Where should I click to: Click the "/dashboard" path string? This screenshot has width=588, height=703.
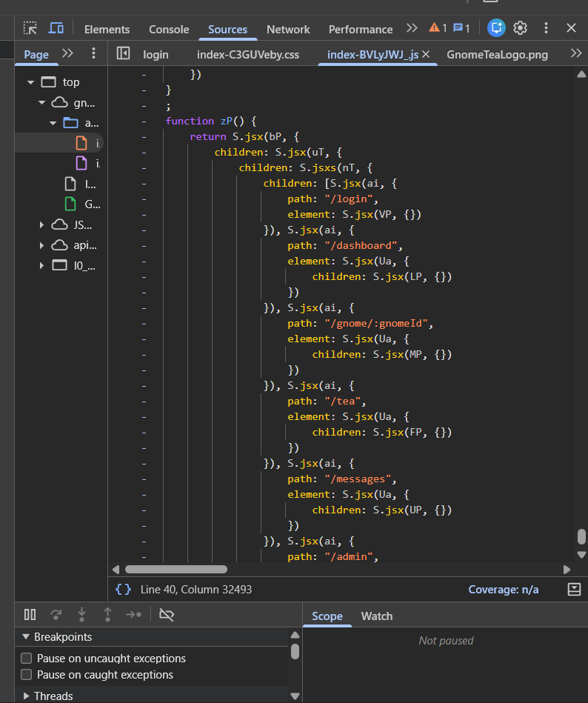pyautogui.click(x=361, y=246)
